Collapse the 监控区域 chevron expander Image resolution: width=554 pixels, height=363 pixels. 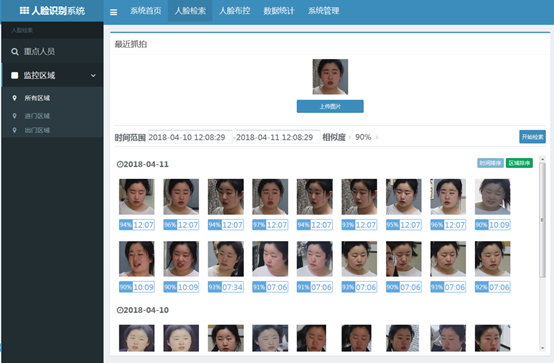(93, 75)
